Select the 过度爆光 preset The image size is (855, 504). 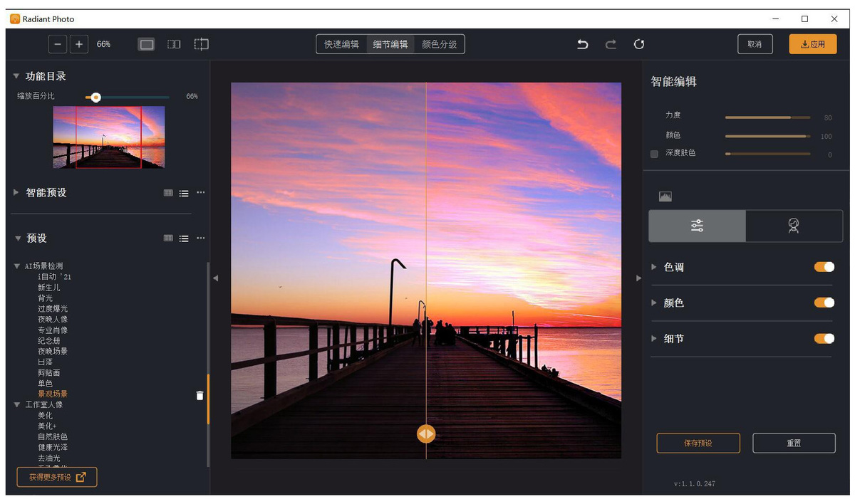(53, 309)
